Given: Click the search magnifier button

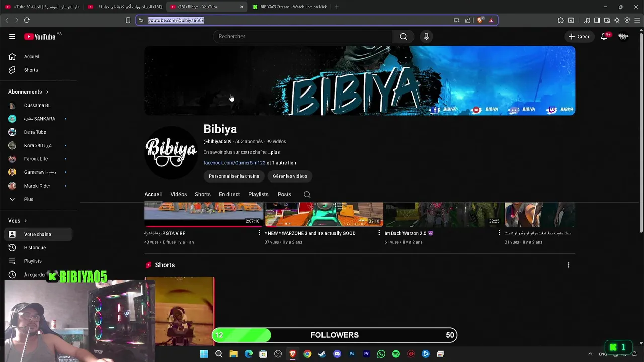Looking at the screenshot, I should pyautogui.click(x=404, y=36).
